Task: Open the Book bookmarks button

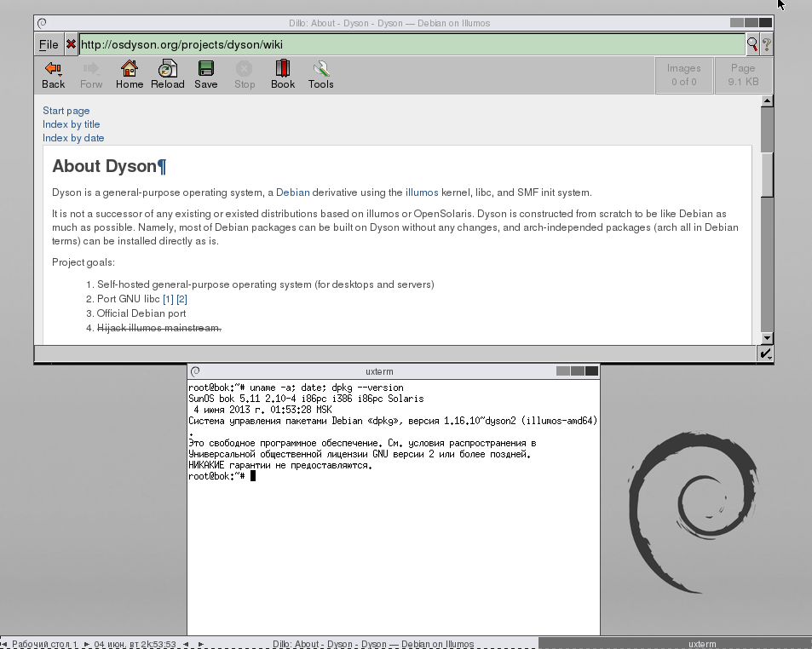Action: (283, 75)
